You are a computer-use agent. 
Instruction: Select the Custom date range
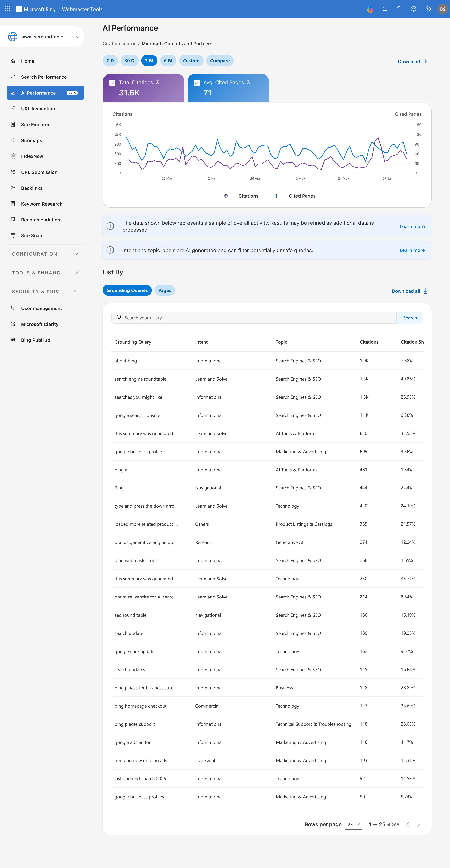[x=191, y=61]
